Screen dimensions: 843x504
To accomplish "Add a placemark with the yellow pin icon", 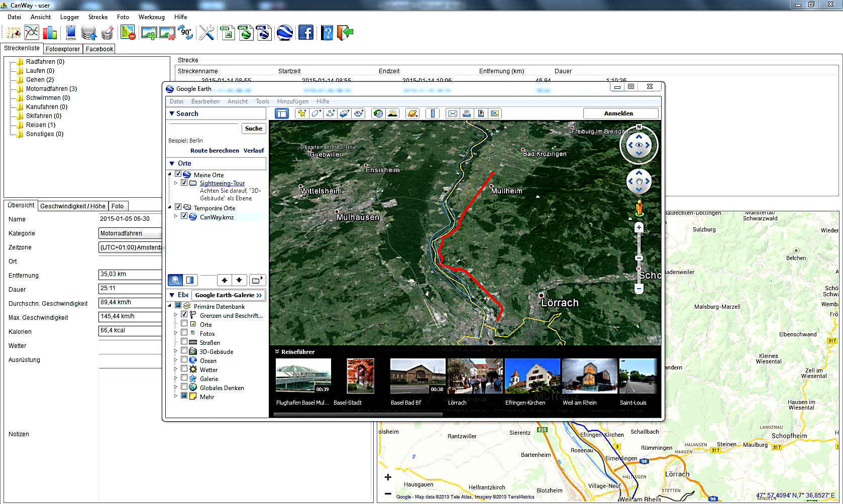I will point(301,113).
